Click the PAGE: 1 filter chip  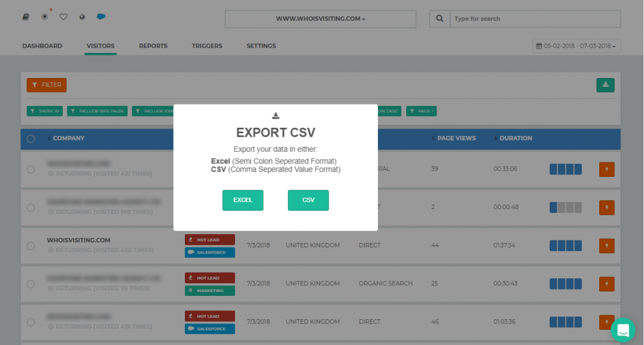click(x=421, y=111)
